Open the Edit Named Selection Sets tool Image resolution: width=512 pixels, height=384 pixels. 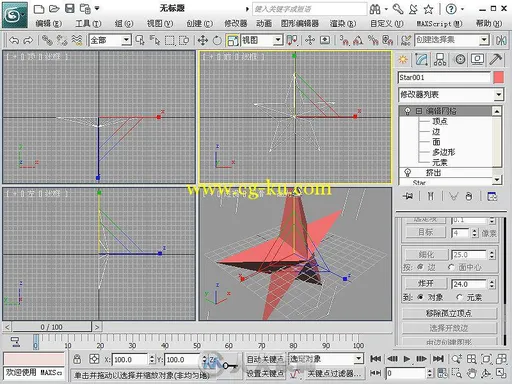pos(406,40)
